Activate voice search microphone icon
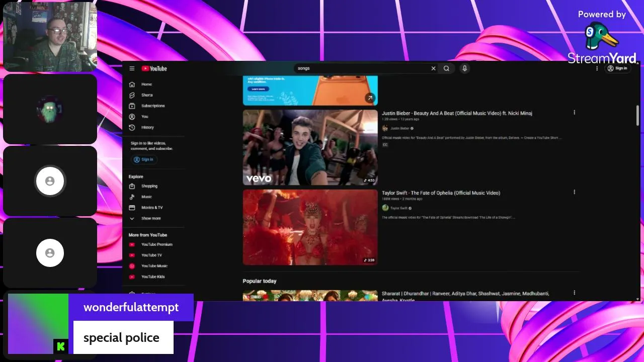Viewport: 644px width, 362px height. coord(464,68)
